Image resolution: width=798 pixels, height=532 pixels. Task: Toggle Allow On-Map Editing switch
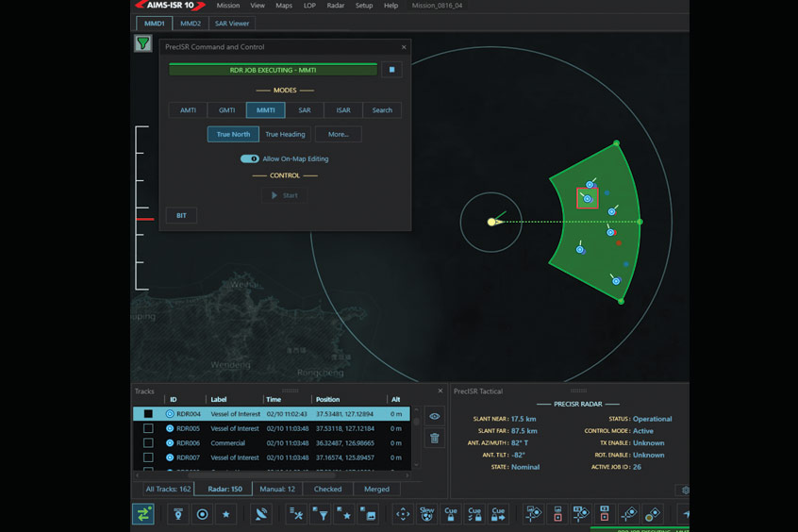[x=250, y=158]
